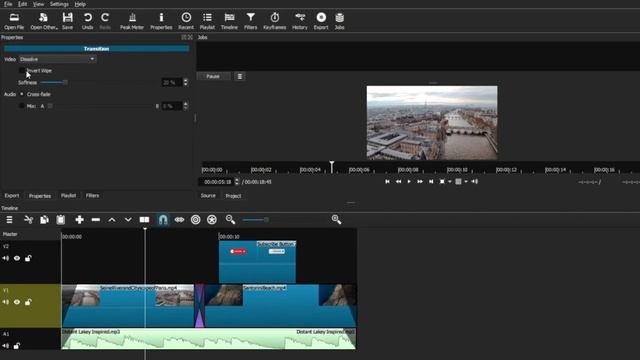Click the Mix percentage stepper arrows
Viewport: 640px width, 360px height.
186,106
